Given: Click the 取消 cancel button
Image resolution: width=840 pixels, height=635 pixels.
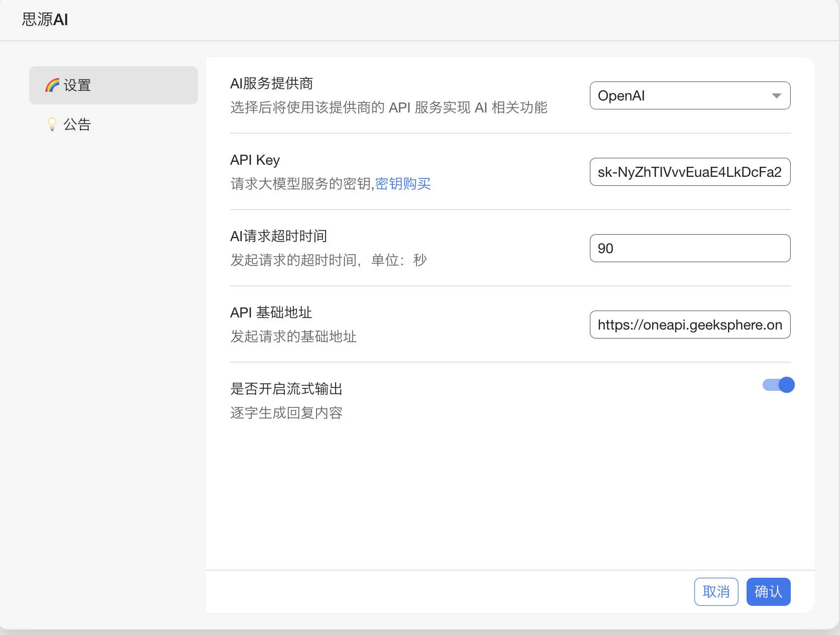Looking at the screenshot, I should [716, 592].
